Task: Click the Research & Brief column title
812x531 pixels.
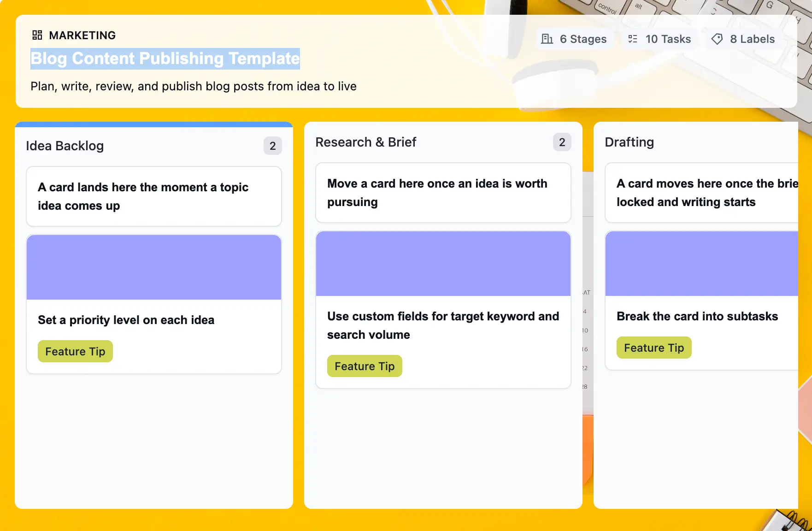Action: coord(366,142)
